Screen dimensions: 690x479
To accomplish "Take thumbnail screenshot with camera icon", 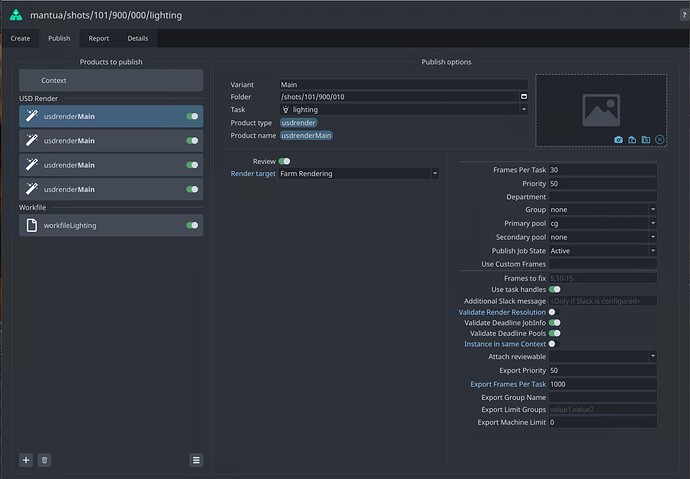I will click(618, 139).
